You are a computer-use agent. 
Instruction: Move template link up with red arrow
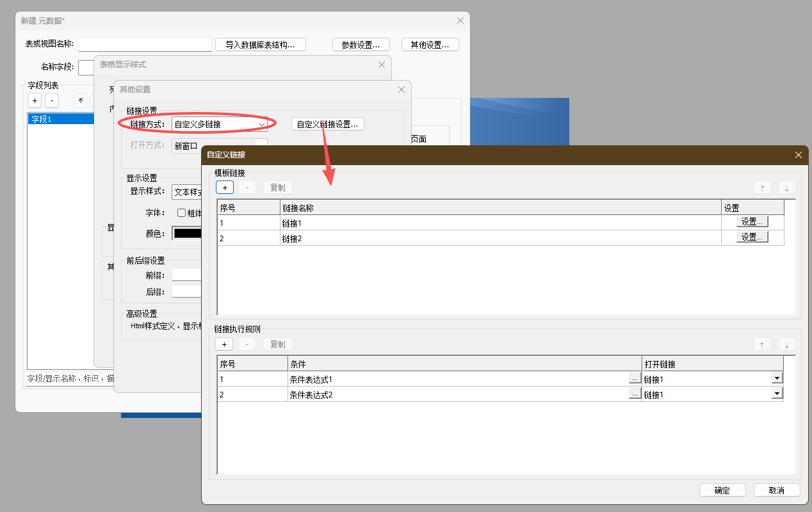[x=762, y=188]
